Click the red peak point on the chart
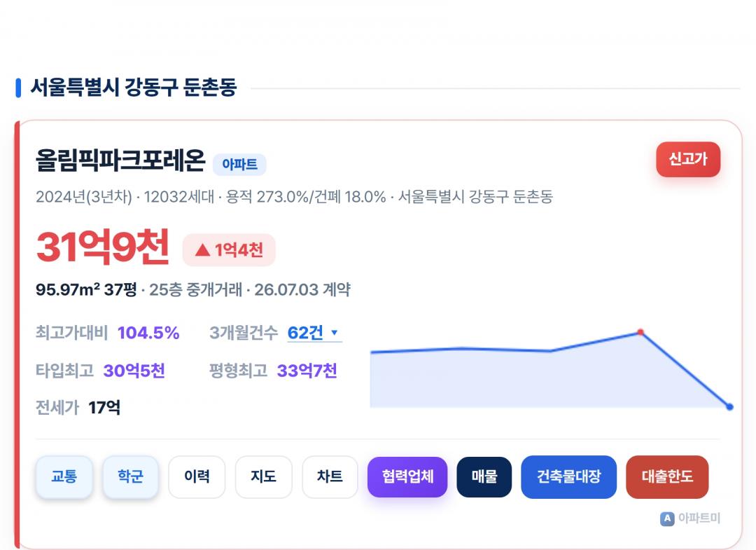Viewport: 756px width, 550px height. [640, 332]
